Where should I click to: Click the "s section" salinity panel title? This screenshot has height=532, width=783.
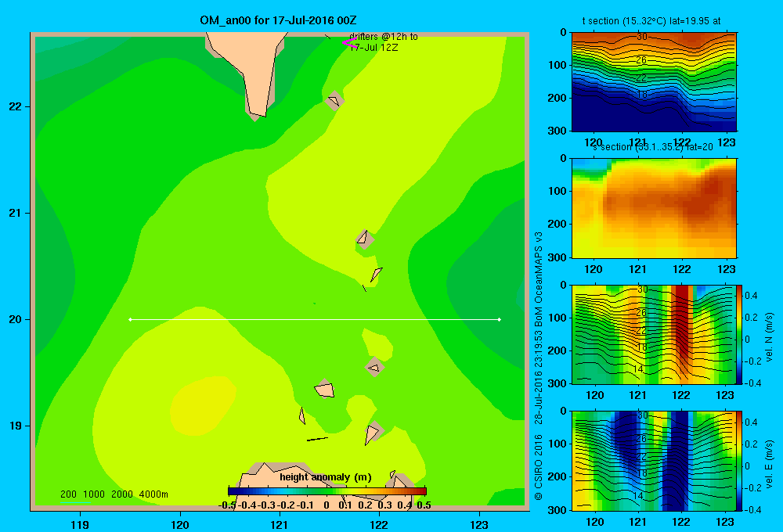click(x=653, y=147)
